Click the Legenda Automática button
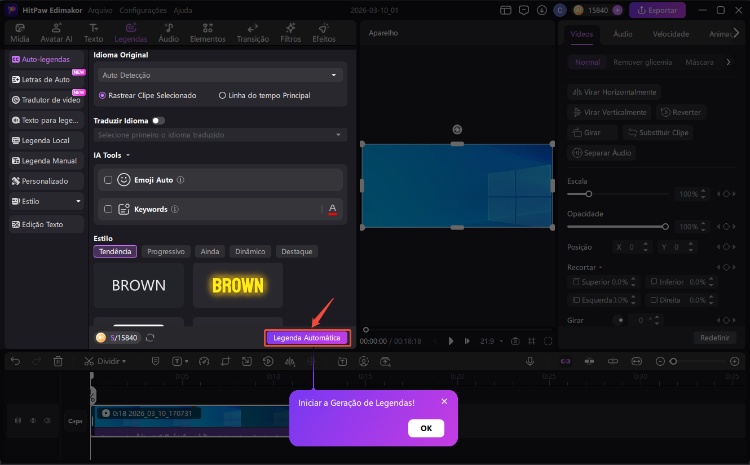 pyautogui.click(x=307, y=338)
